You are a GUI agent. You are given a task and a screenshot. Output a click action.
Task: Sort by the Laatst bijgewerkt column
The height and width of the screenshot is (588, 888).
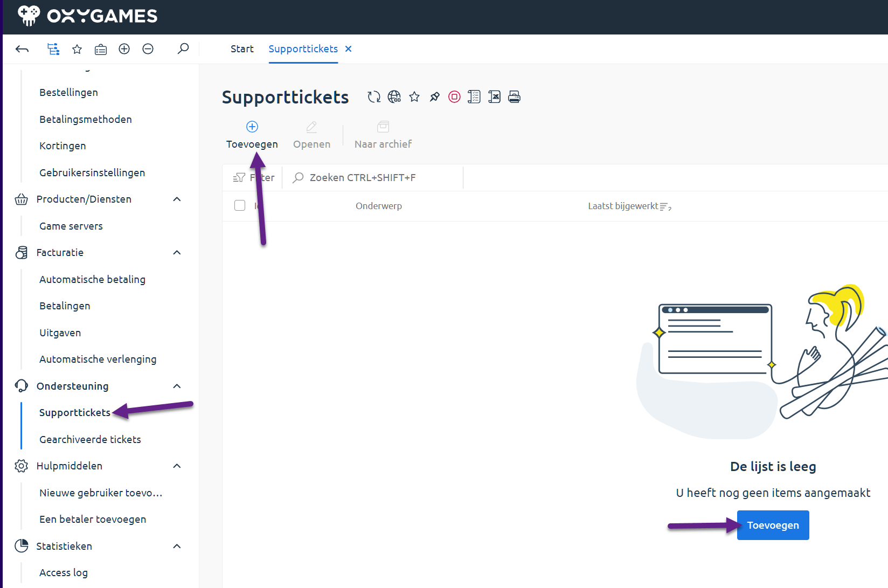click(x=623, y=206)
